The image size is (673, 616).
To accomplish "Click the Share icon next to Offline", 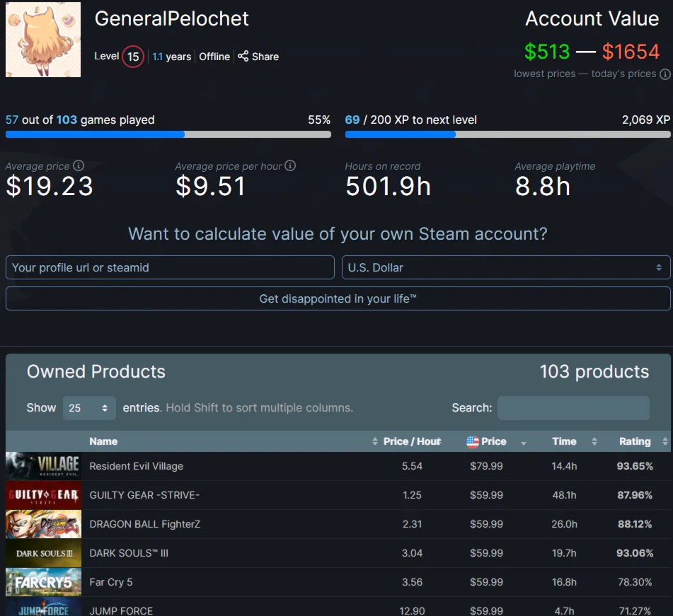I will click(243, 56).
